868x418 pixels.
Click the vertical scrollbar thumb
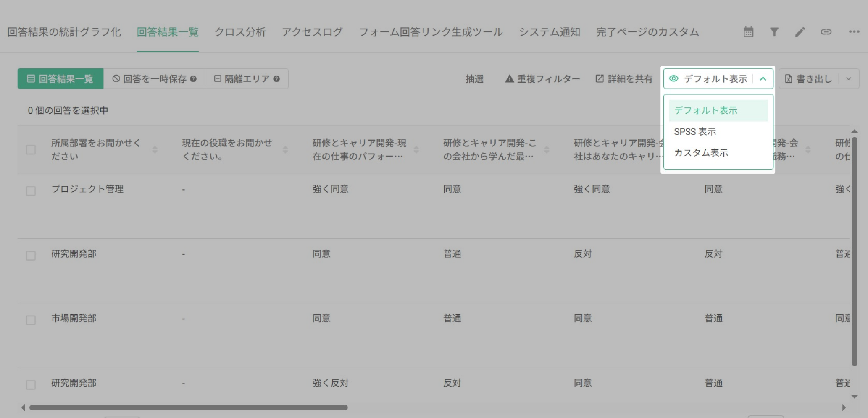click(855, 252)
